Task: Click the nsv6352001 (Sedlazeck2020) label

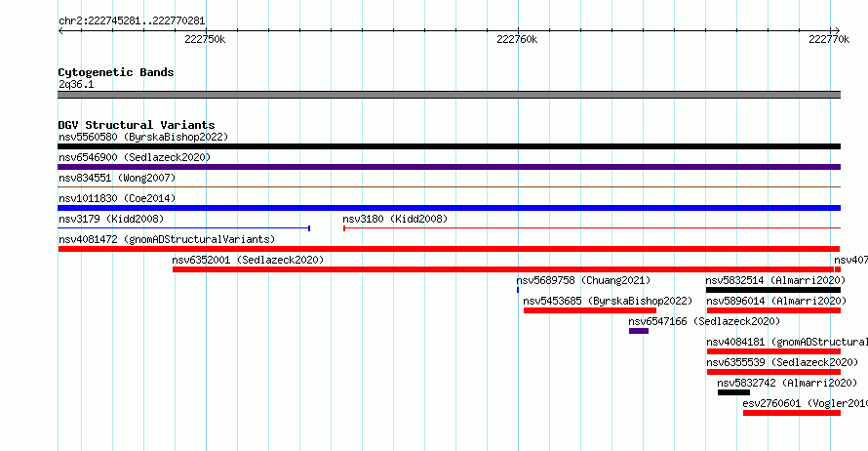Action: 248,260
